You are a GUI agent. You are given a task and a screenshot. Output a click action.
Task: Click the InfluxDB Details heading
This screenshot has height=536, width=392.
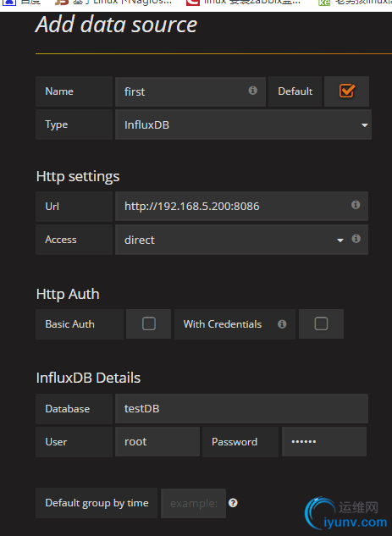[88, 378]
